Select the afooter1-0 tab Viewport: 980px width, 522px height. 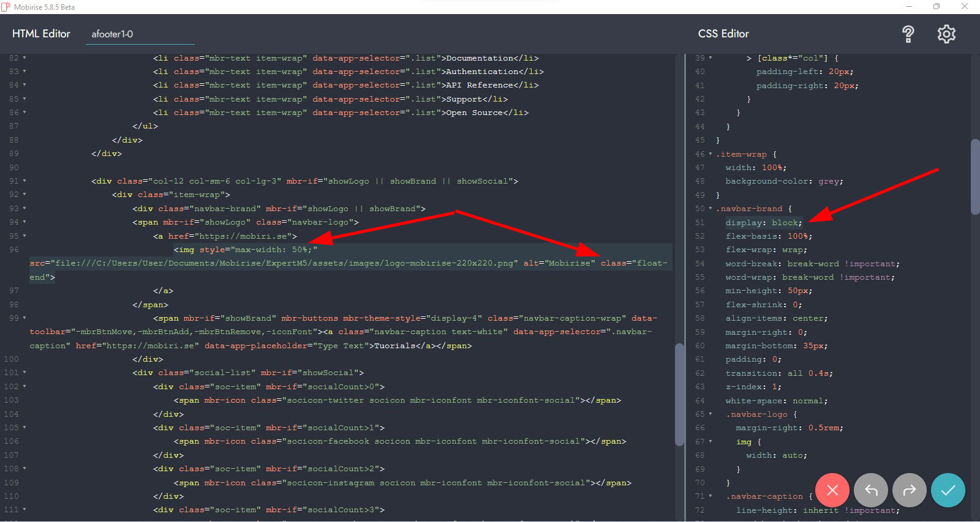tap(112, 34)
